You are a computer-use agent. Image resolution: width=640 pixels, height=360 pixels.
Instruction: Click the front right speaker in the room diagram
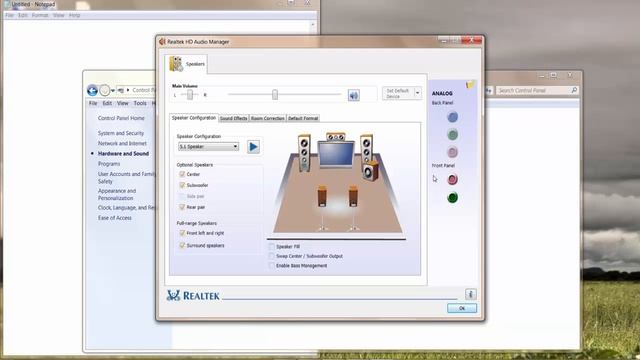click(x=366, y=148)
